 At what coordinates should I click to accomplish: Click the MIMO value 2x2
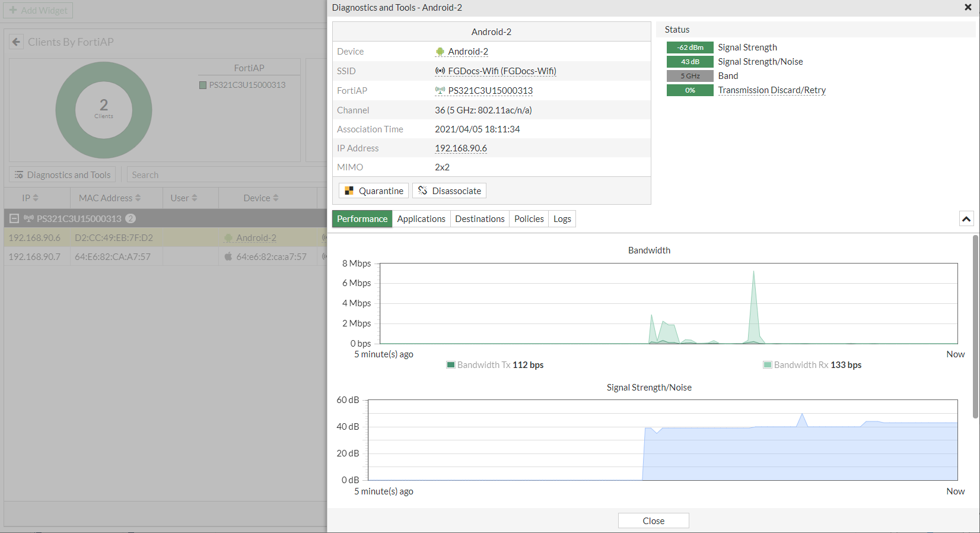click(x=442, y=167)
